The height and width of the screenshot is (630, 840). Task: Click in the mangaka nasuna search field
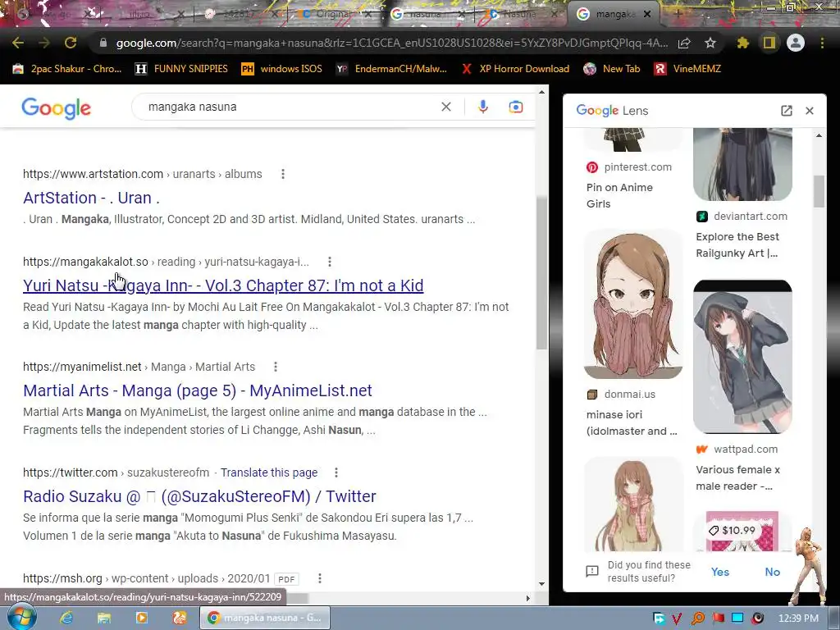click(x=290, y=107)
